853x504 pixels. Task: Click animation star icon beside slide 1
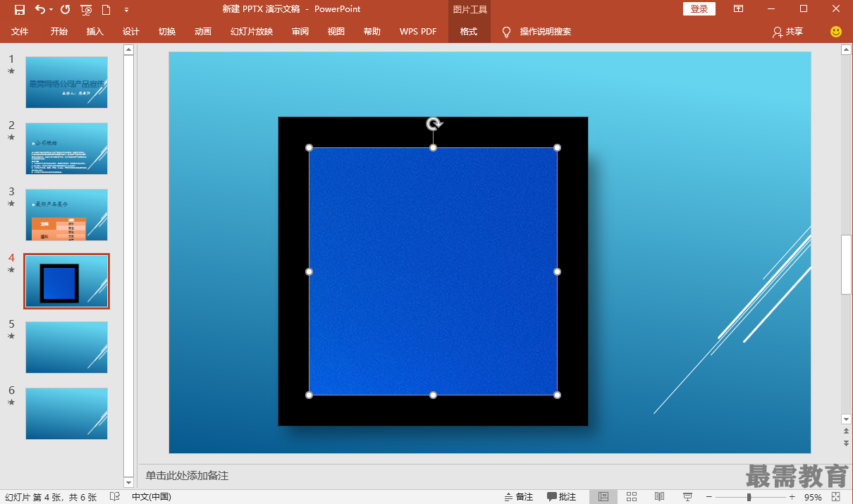point(11,71)
